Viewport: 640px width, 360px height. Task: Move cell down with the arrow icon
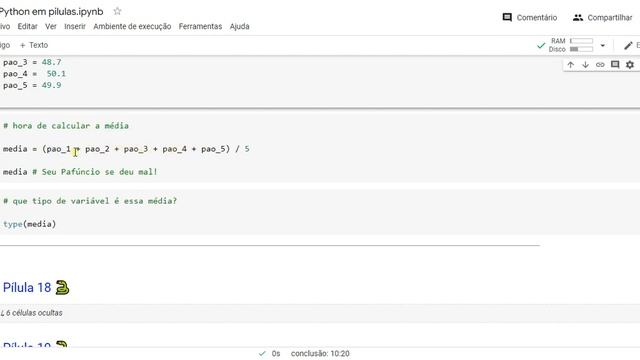[585, 64]
